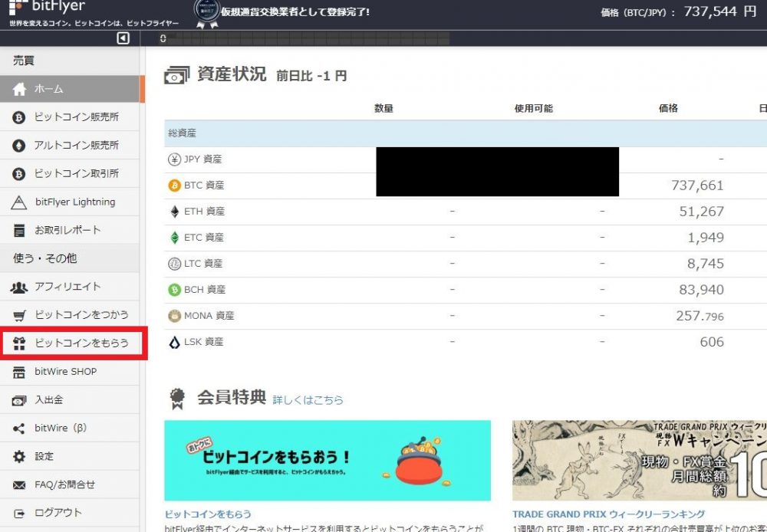The width and height of the screenshot is (767, 532).
Task: Click the green ETC icon in the asset table
Action: (174, 238)
